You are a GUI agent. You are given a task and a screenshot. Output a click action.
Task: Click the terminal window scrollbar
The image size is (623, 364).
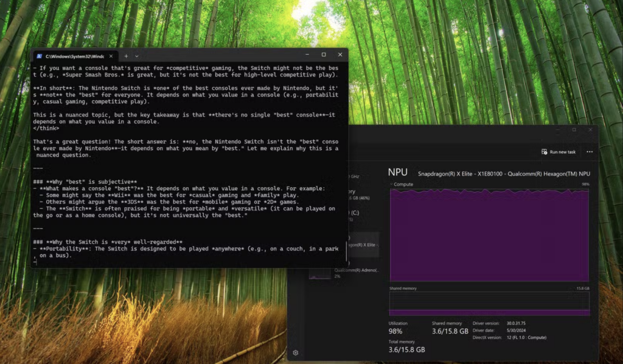[x=346, y=249]
